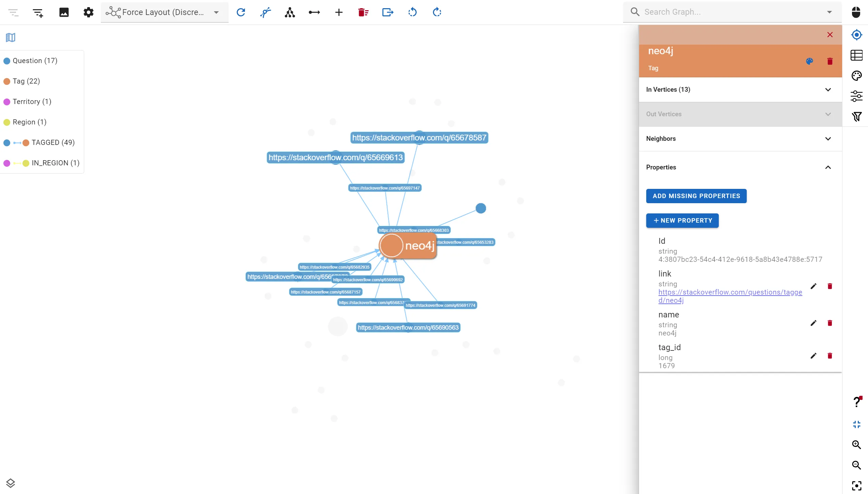Toggle TAGGED (49) edge legend entry
Screen dimensions: 868x494
39,143
